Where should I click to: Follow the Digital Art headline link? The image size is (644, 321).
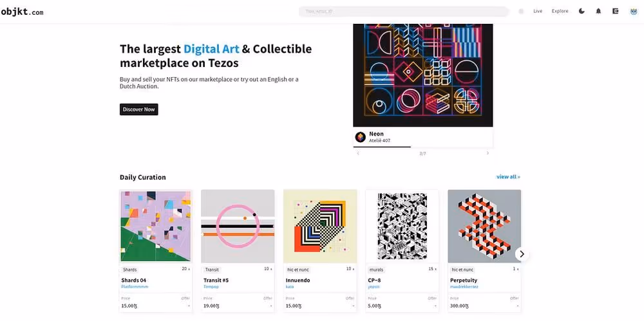pyautogui.click(x=211, y=49)
